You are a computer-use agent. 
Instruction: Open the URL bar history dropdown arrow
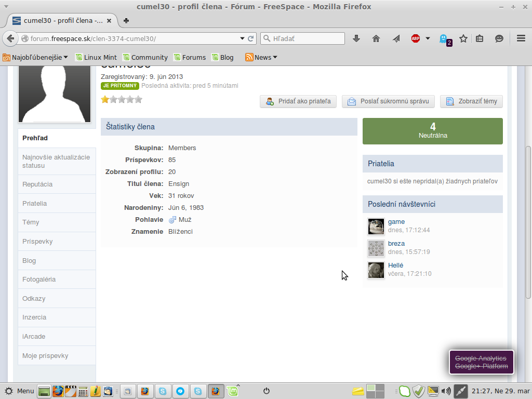point(242,38)
